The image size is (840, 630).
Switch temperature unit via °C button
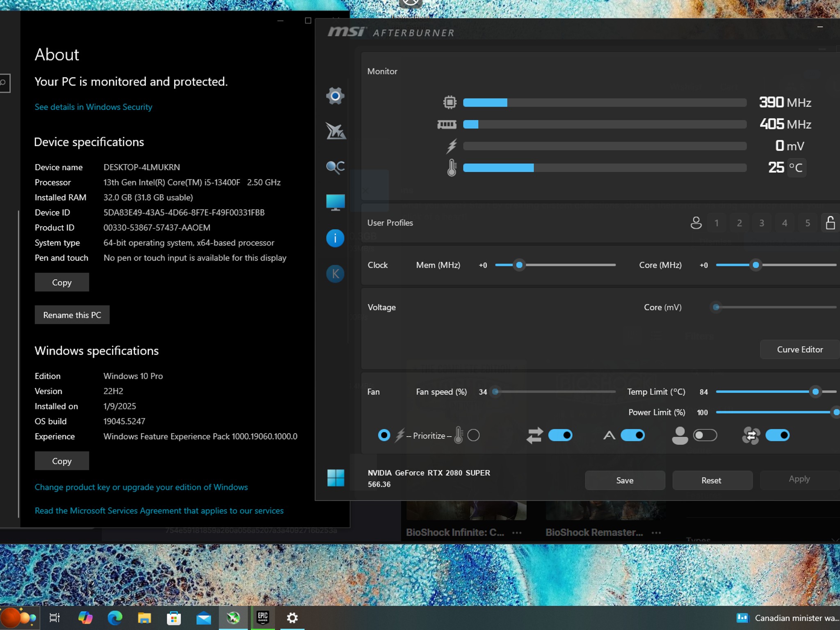click(796, 167)
